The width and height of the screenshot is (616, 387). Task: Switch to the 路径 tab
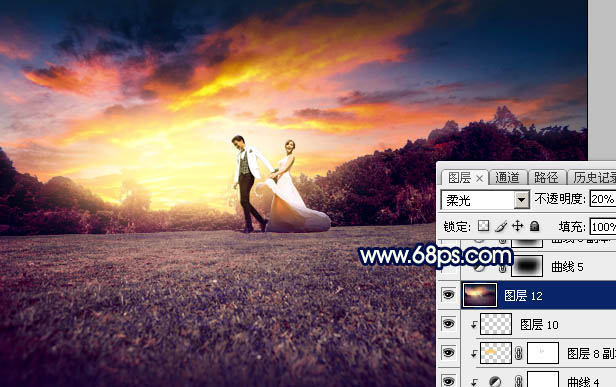(x=546, y=178)
